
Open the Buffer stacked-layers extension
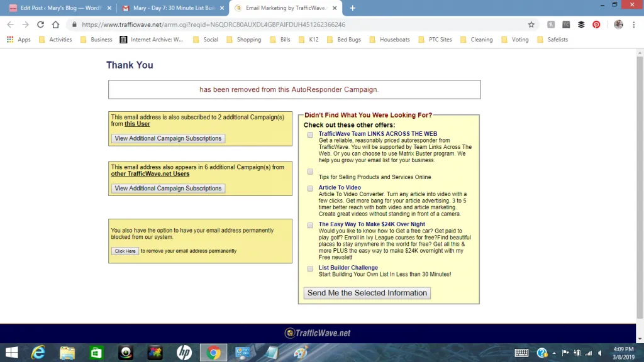pyautogui.click(x=581, y=25)
